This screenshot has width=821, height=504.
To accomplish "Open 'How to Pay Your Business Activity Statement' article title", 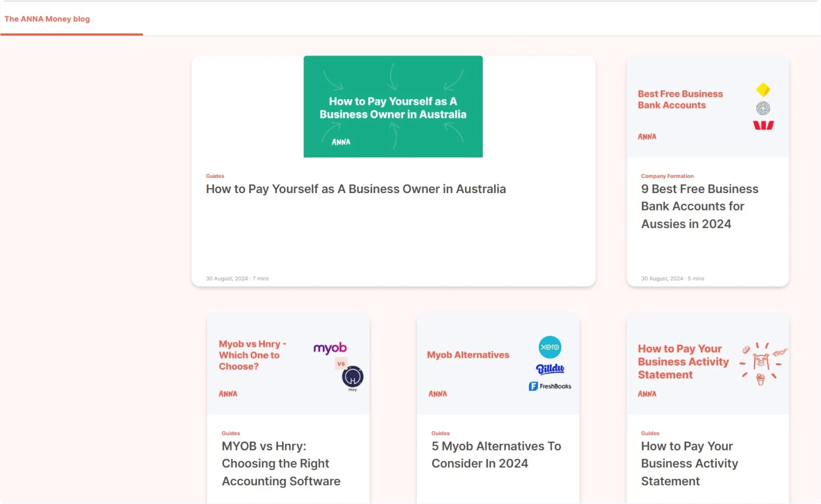I will coord(689,464).
